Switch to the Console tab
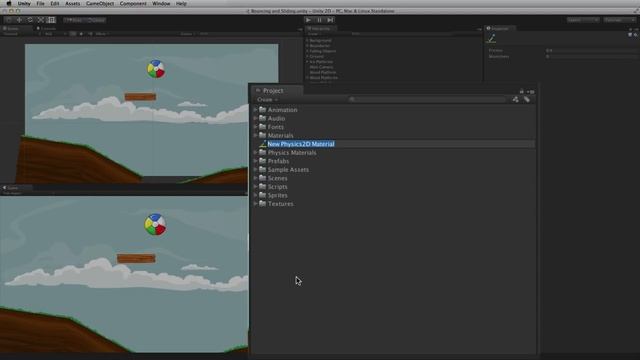Image resolution: width=640 pixels, height=360 pixels. click(x=47, y=29)
